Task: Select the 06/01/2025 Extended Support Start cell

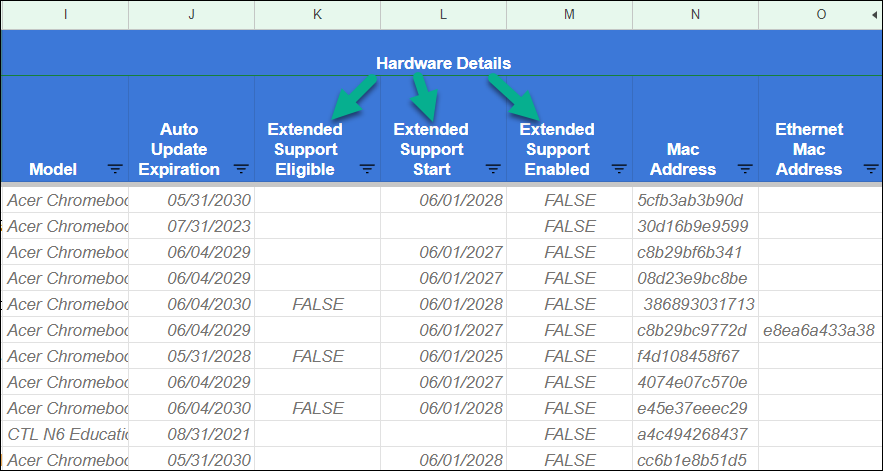Action: pos(461,356)
